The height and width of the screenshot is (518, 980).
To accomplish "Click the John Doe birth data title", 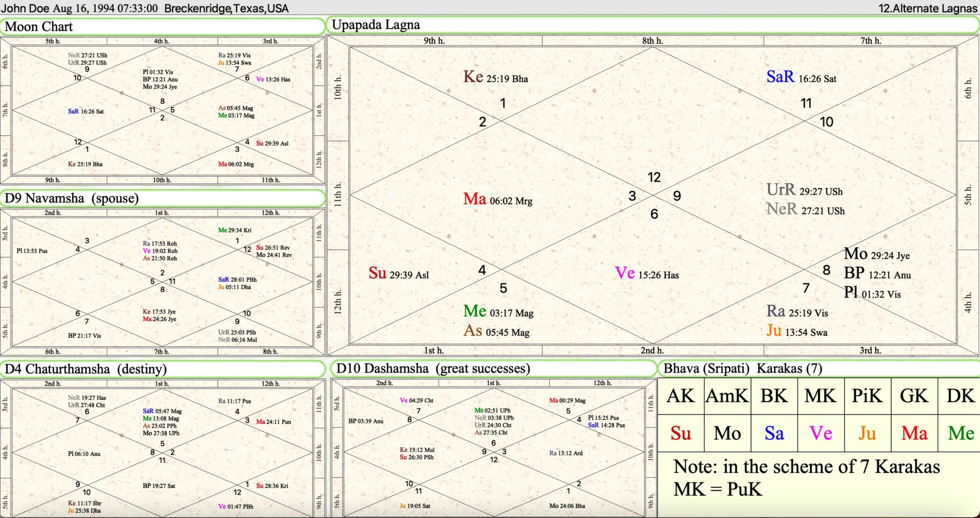I will [145, 8].
